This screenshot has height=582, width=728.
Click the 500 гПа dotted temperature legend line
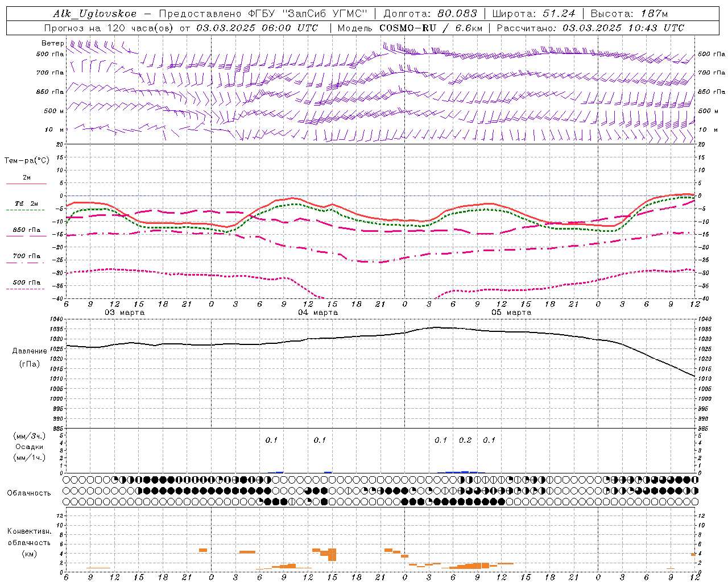tap(25, 289)
